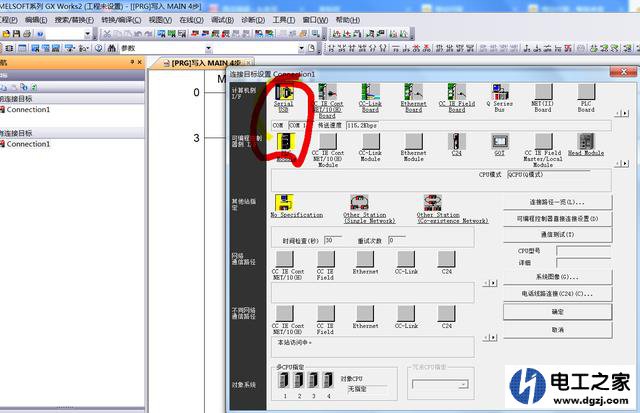Select Other Station (Co-existence Network) icon
This screenshot has width=640, height=413.
tap(433, 202)
